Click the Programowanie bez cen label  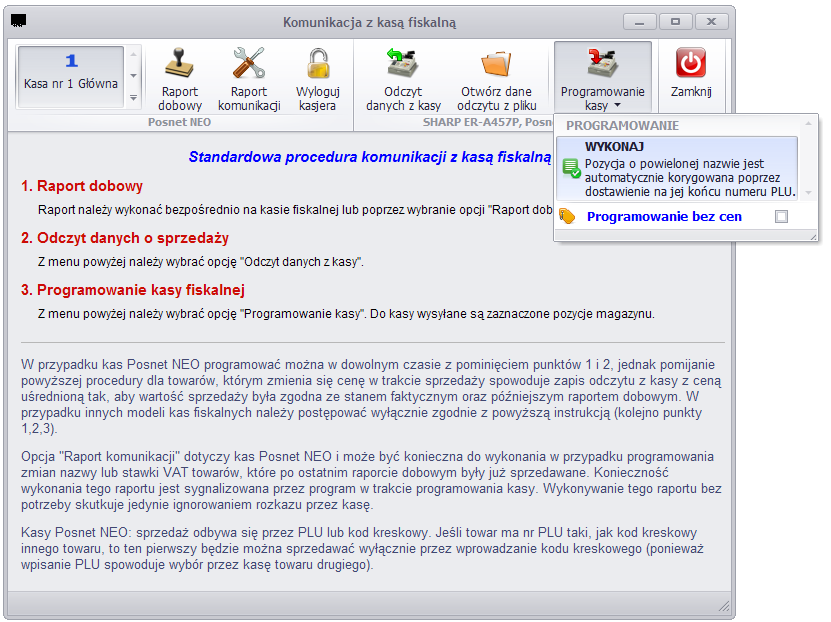point(664,217)
